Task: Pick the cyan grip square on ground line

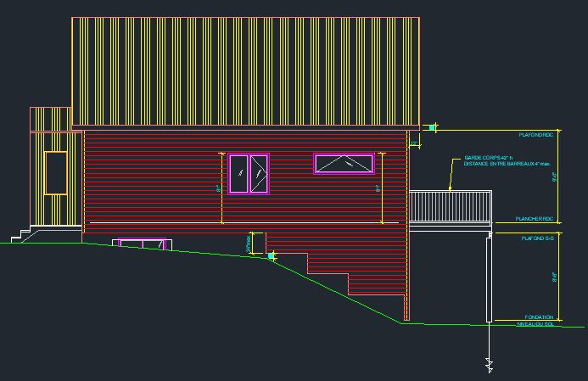Action: click(272, 255)
